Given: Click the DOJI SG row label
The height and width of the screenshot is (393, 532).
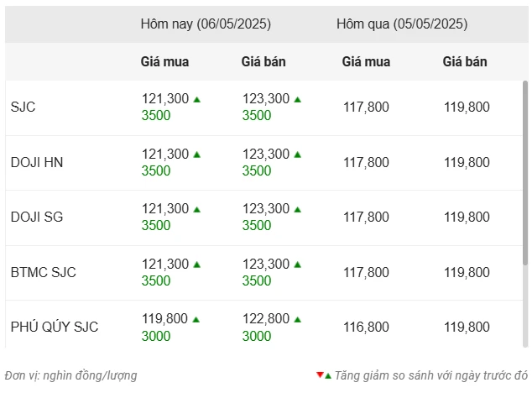Looking at the screenshot, I should point(37,217).
